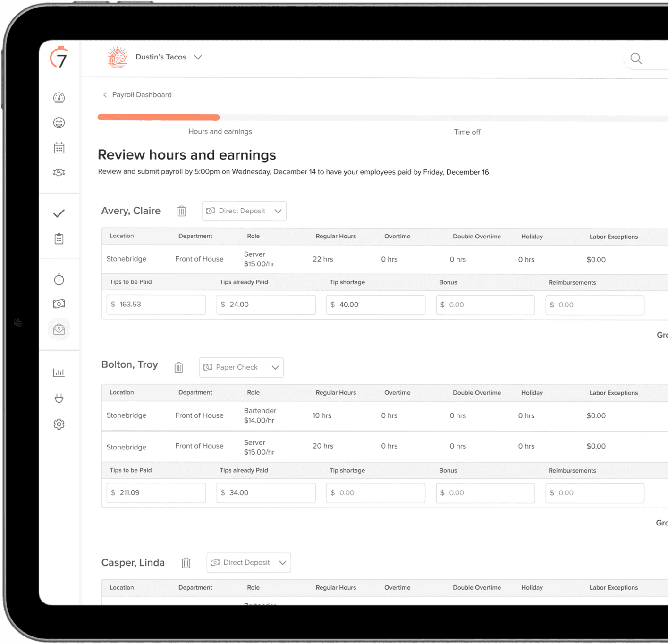Open the gear settings icon in sidebar
Screen dimensions: 668x644
[x=59, y=424]
